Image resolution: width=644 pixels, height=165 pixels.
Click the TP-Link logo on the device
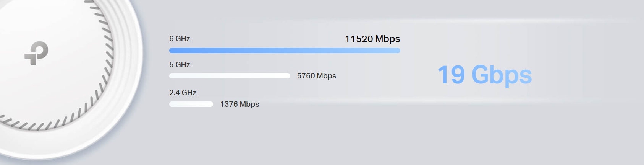(x=36, y=53)
